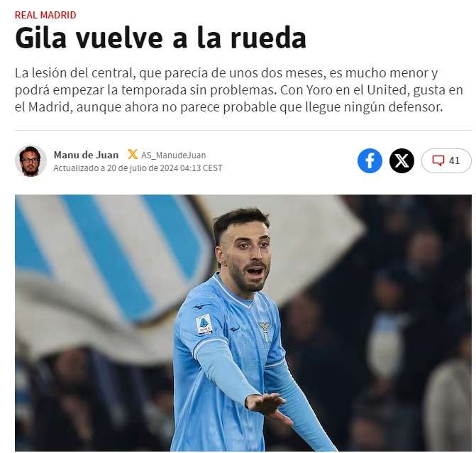Click the update timestamp 20 de julio
This screenshot has width=476, height=453.
pos(138,168)
